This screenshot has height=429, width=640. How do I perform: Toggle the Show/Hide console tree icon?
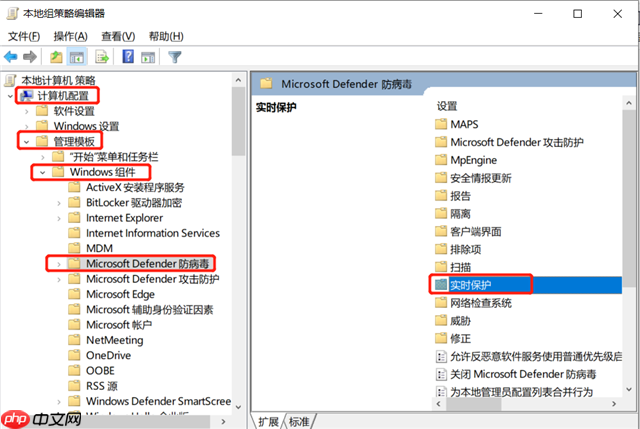point(76,57)
